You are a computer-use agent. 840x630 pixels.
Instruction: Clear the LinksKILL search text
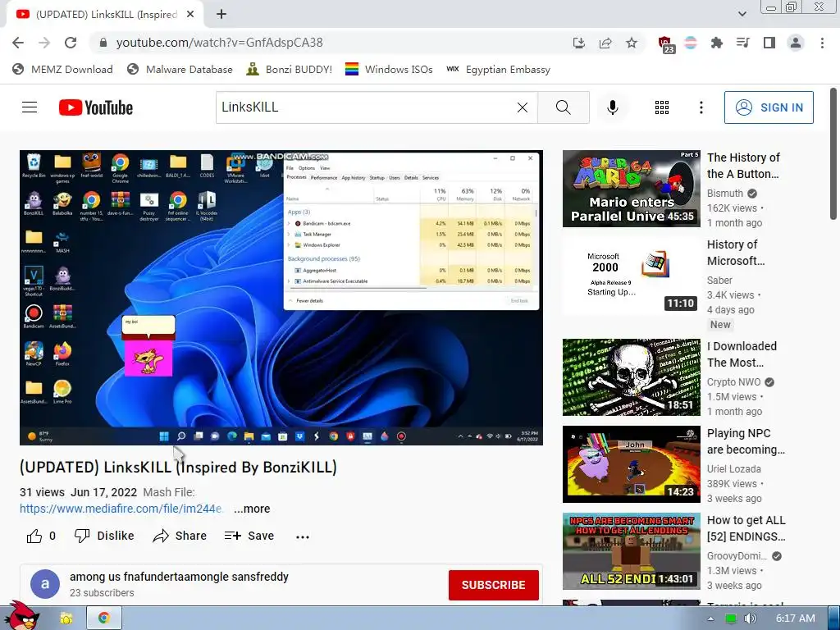[x=523, y=107]
